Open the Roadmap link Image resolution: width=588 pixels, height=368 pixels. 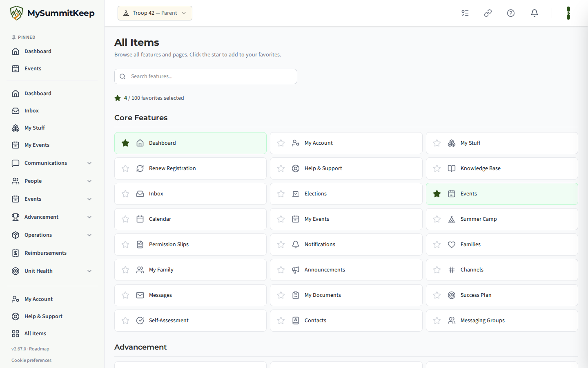click(39, 349)
